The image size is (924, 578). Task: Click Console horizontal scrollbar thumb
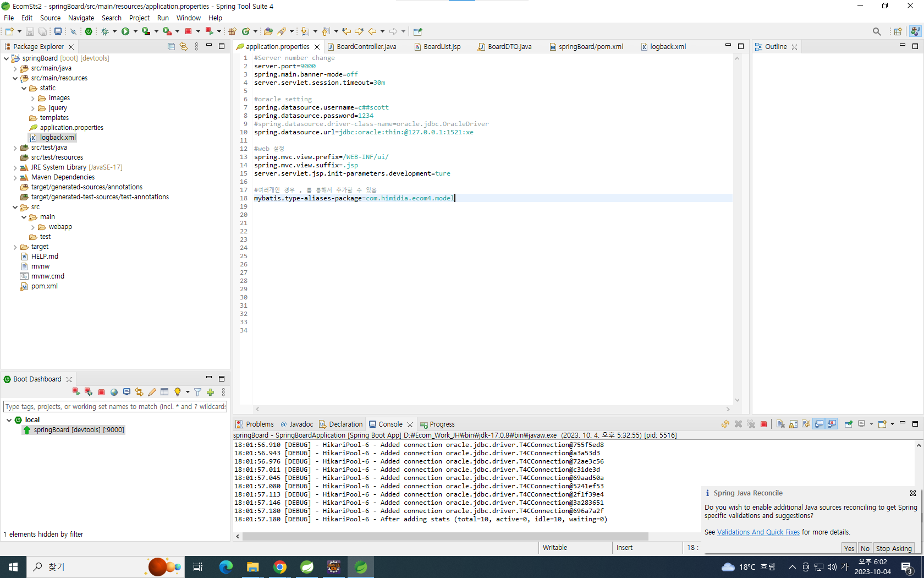coord(445,536)
